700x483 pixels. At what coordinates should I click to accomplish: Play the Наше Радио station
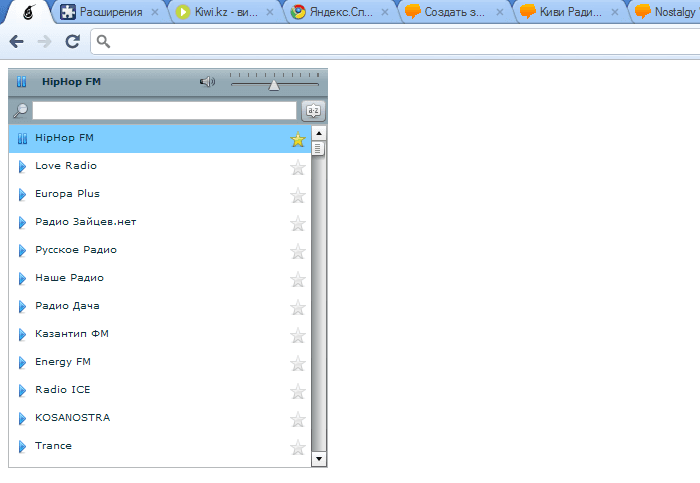pyautogui.click(x=22, y=279)
